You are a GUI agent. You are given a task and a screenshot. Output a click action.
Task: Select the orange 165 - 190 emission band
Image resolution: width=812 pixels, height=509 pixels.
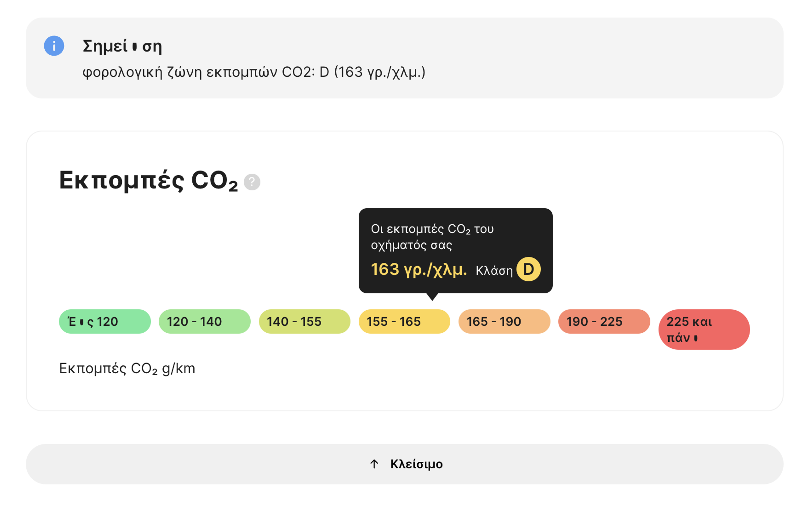[504, 322]
